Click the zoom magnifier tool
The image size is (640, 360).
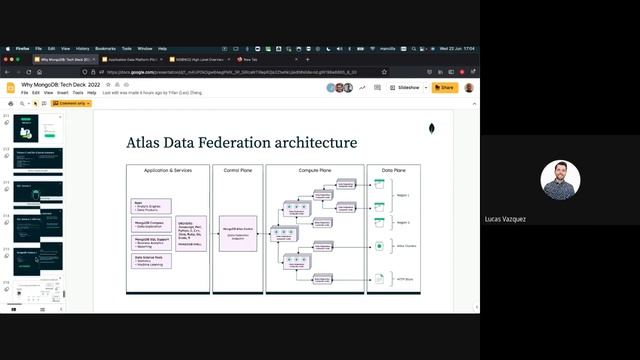click(22, 104)
